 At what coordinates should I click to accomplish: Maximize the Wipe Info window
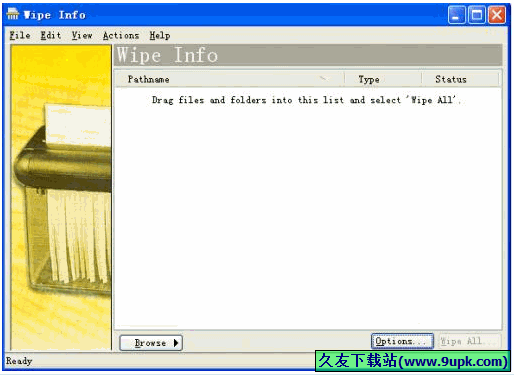click(x=477, y=15)
